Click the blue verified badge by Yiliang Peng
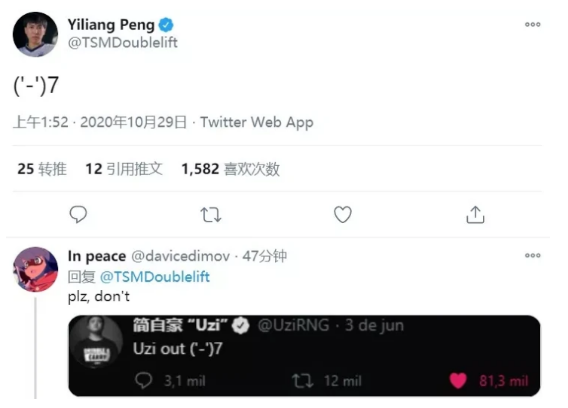Viewport: 568px width, 408px height. (x=166, y=25)
